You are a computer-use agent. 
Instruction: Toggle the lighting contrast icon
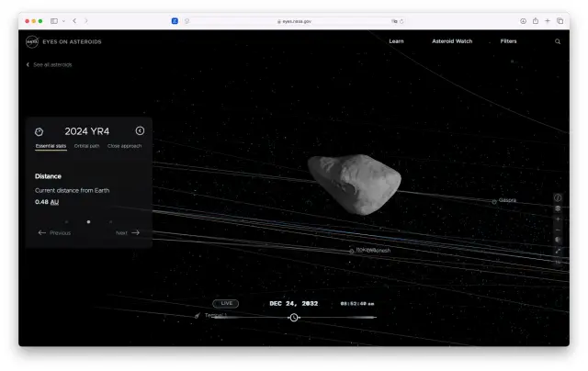pos(558,240)
